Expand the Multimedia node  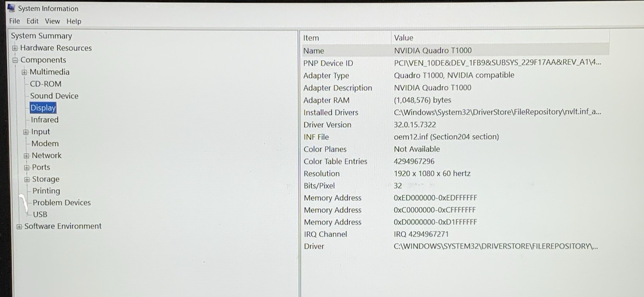(25, 72)
